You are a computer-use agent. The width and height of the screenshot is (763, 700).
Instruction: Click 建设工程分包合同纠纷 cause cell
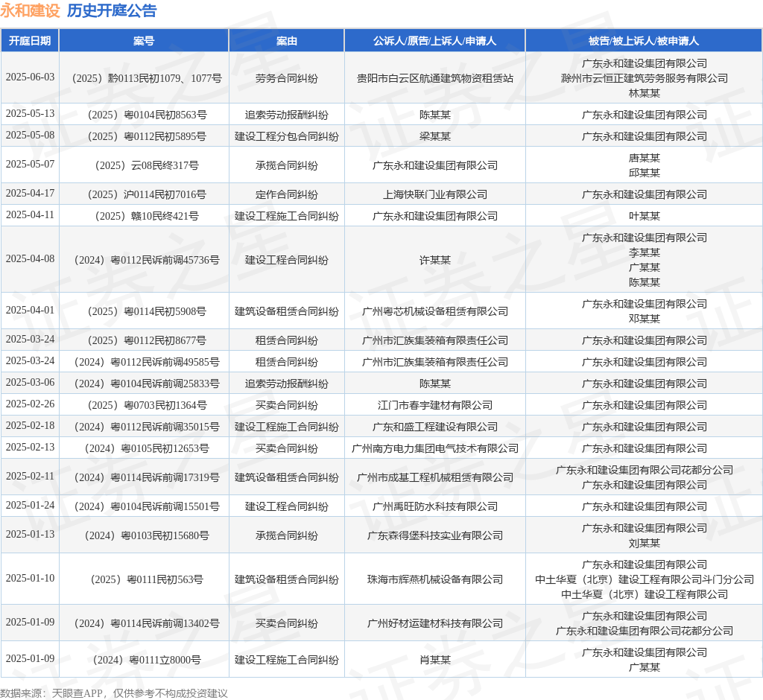(x=287, y=136)
